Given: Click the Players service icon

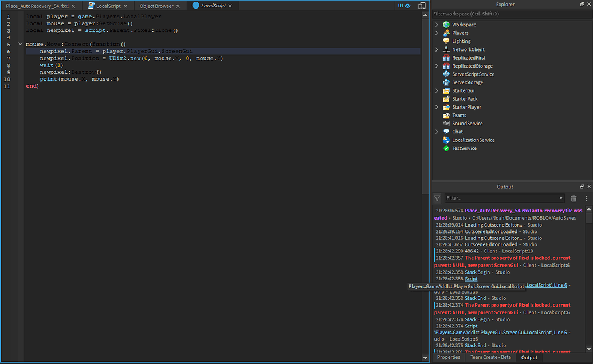Looking at the screenshot, I should coord(446,33).
